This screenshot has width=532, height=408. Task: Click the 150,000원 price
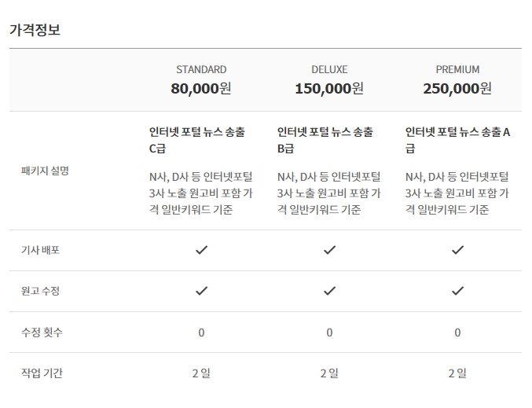[x=329, y=89]
